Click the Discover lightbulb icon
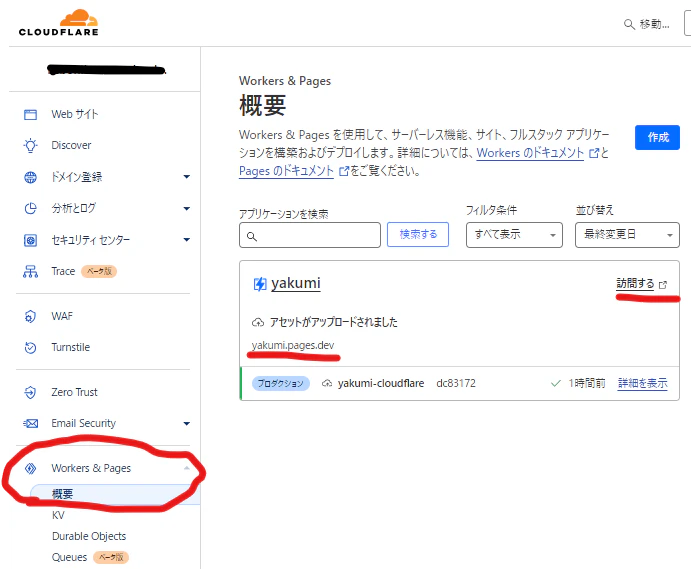The image size is (691, 569). 30,145
